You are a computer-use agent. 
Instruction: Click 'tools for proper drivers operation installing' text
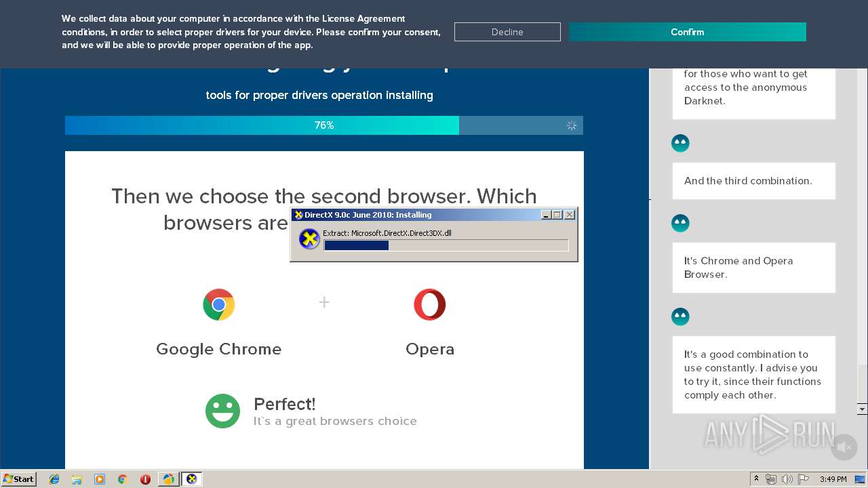tap(319, 95)
